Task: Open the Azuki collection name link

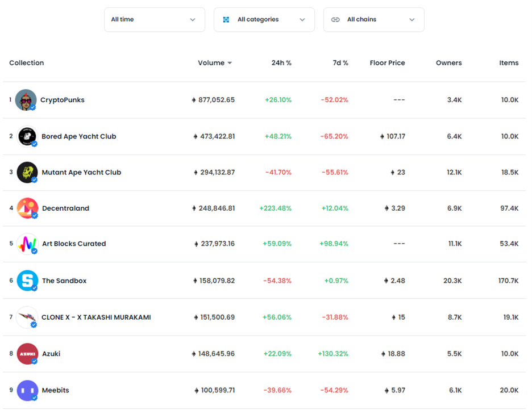Action: [51, 354]
